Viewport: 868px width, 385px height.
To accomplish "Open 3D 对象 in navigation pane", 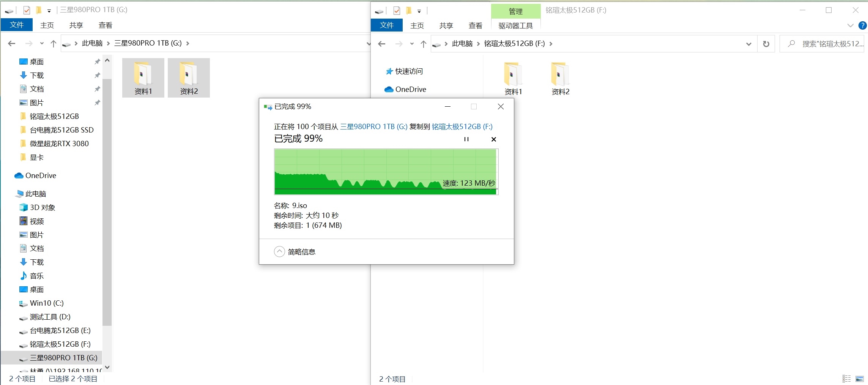I will [43, 207].
